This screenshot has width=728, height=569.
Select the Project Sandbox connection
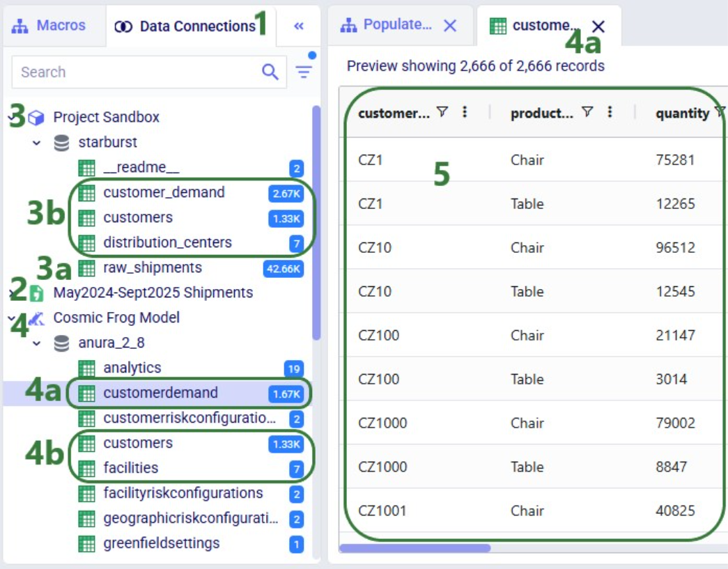(107, 117)
